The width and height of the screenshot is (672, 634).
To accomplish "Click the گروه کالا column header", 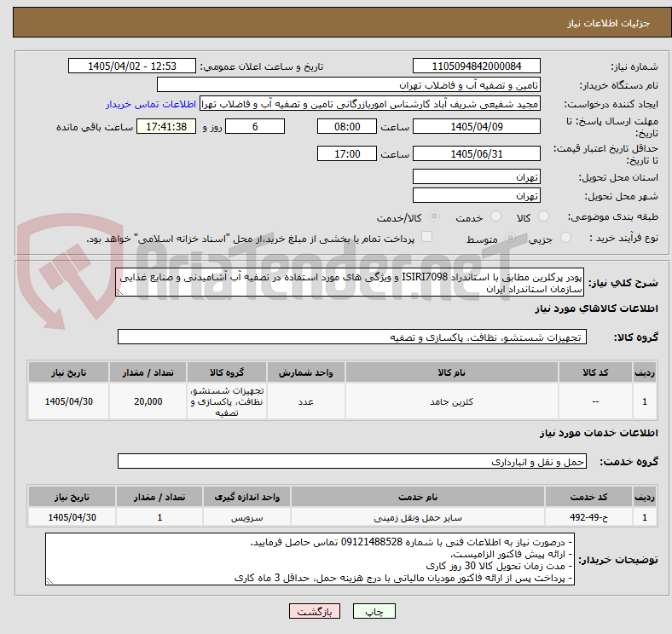I will click(227, 372).
